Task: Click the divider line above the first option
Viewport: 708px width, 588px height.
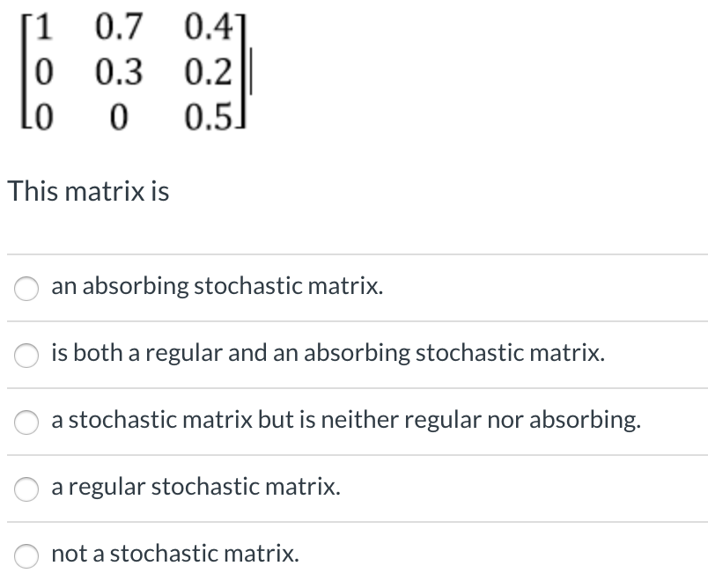Action: tap(352, 254)
